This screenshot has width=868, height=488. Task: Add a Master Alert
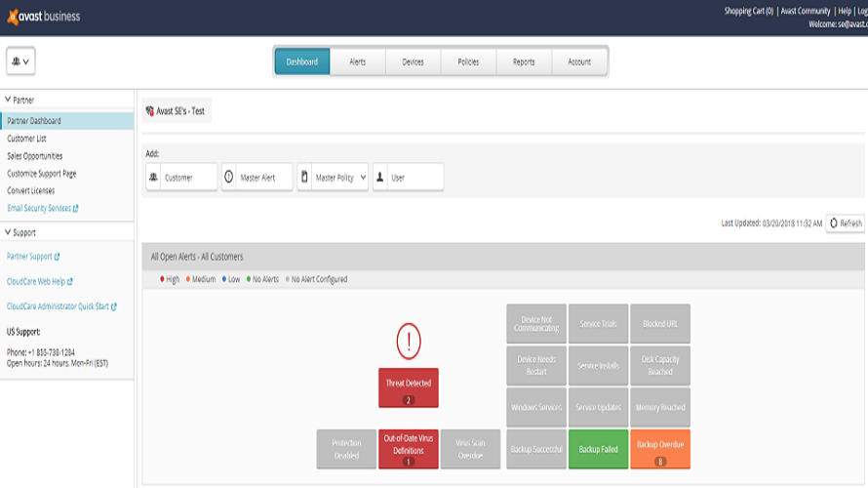[256, 178]
